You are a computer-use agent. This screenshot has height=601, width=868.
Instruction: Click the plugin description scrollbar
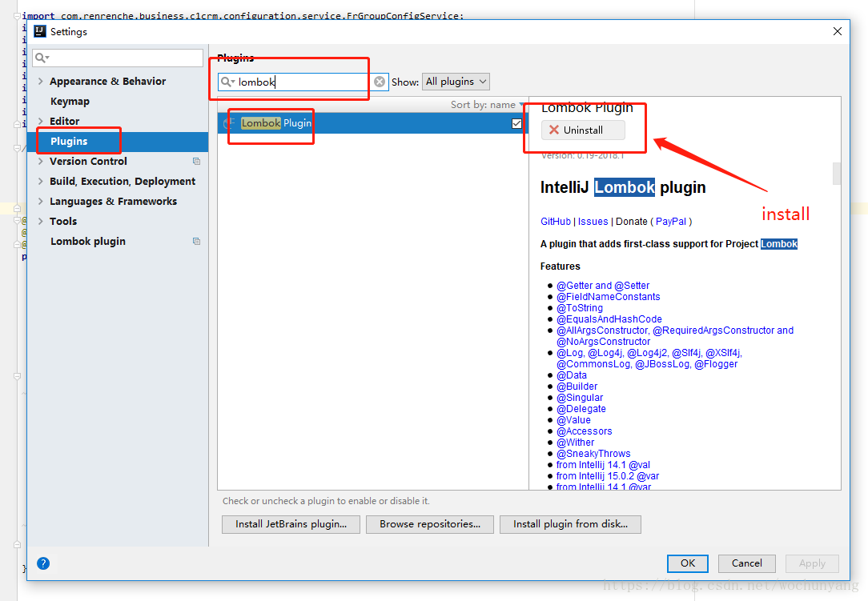pyautogui.click(x=837, y=174)
